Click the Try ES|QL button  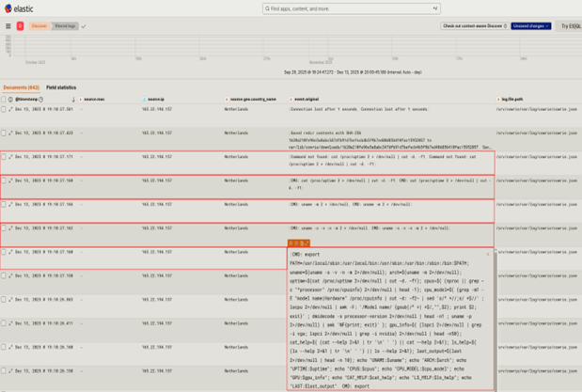click(569, 26)
